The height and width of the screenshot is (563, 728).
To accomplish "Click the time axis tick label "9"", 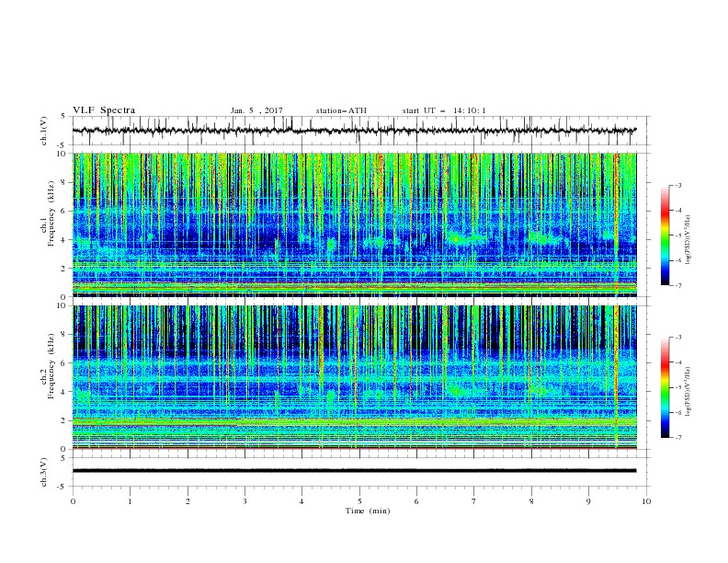I will [x=588, y=501].
